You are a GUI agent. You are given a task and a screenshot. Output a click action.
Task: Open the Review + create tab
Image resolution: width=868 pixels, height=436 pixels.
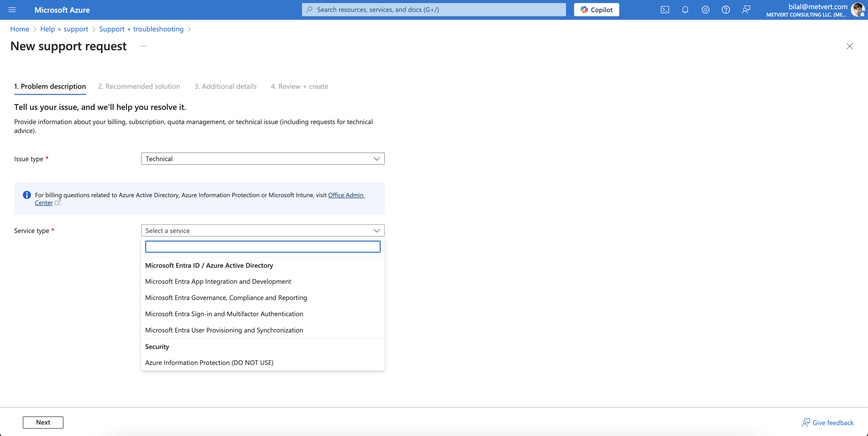[299, 86]
